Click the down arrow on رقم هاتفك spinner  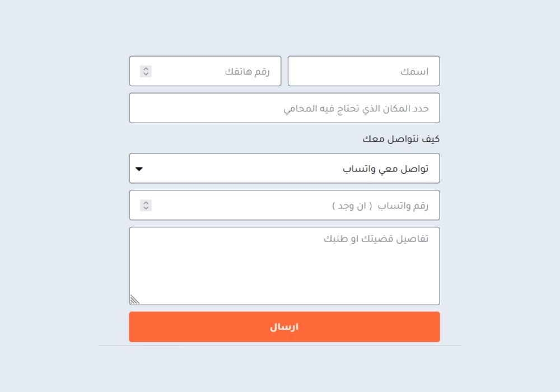click(x=146, y=74)
